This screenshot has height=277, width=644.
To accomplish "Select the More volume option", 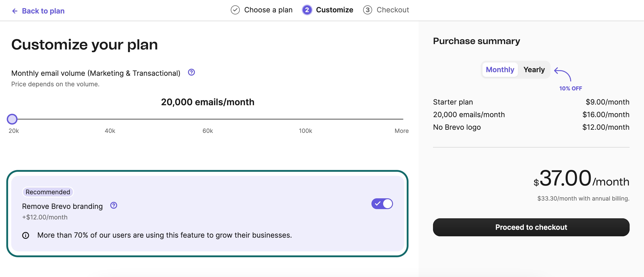I will tap(402, 131).
